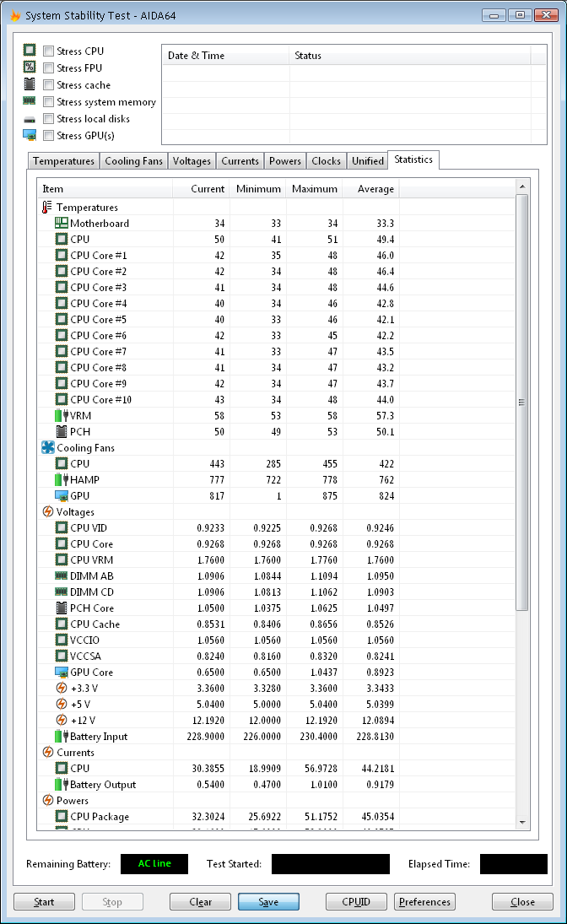Click the Close button at bottom
The image size is (567, 924).
click(522, 901)
